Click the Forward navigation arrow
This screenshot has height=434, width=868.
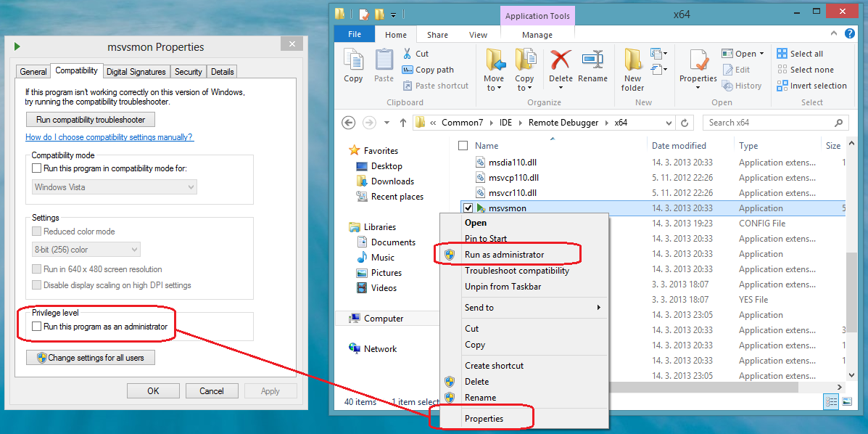pos(368,123)
